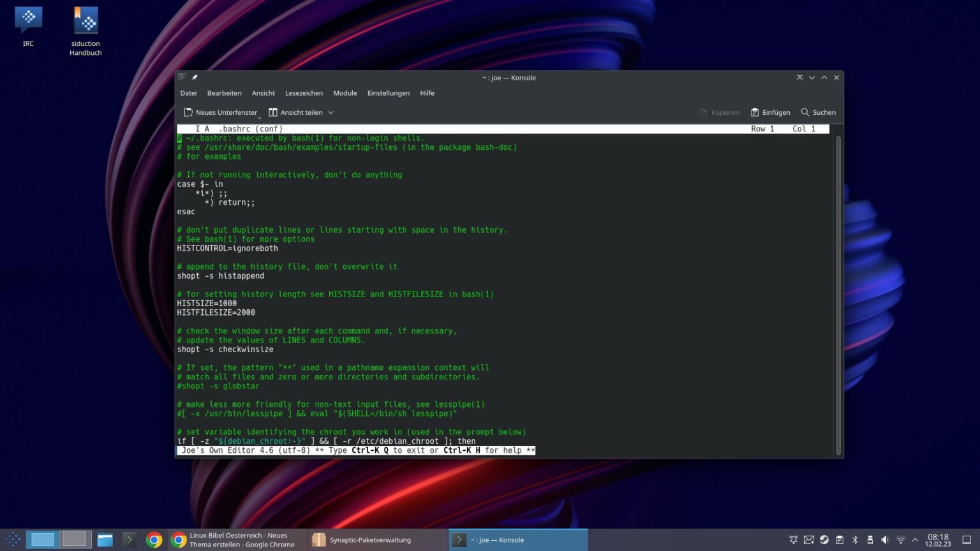This screenshot has width=980, height=551.
Task: Click the '.bashrc (conf)' status text
Action: pos(251,129)
